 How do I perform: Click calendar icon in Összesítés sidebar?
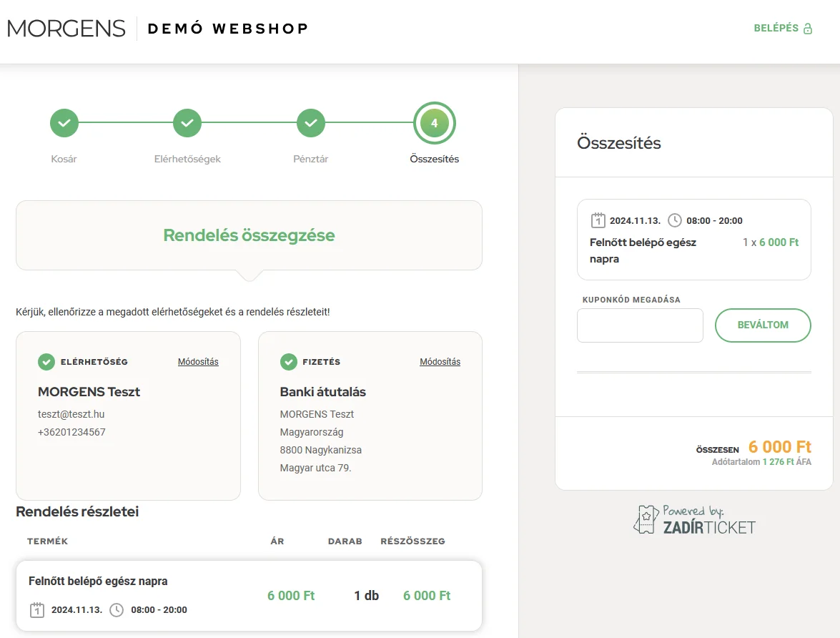(x=598, y=220)
